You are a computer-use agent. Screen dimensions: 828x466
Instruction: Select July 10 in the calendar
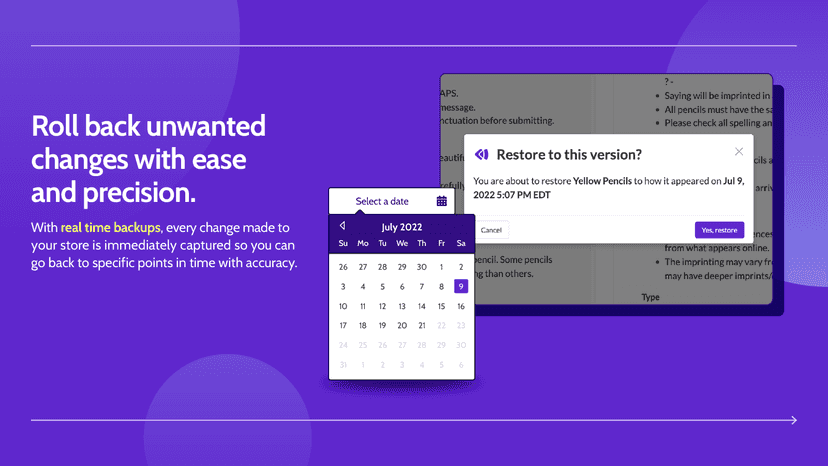(343, 306)
